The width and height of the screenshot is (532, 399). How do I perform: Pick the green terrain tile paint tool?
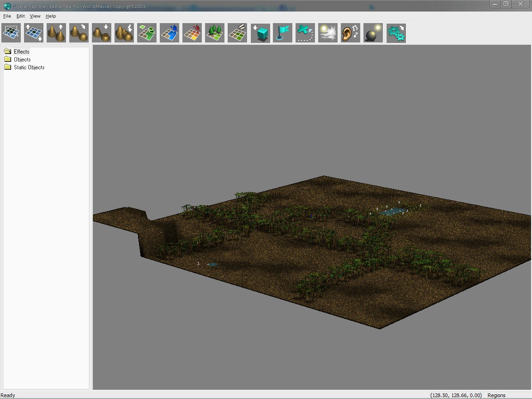coord(147,33)
